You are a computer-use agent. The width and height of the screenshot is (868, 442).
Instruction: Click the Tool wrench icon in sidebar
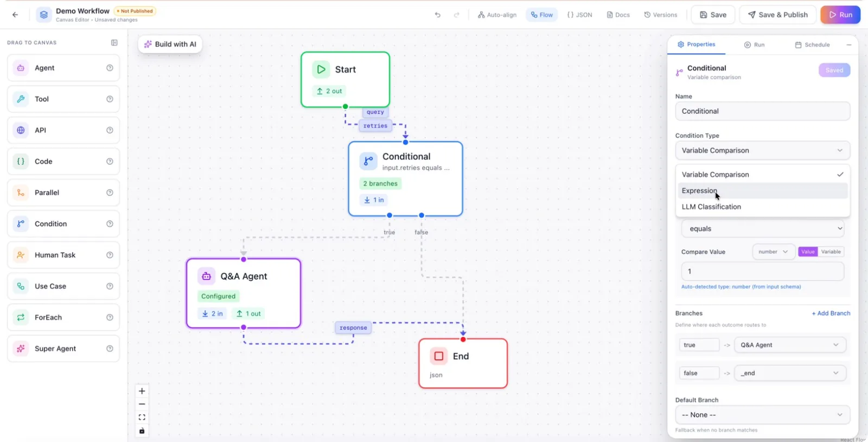pos(21,99)
